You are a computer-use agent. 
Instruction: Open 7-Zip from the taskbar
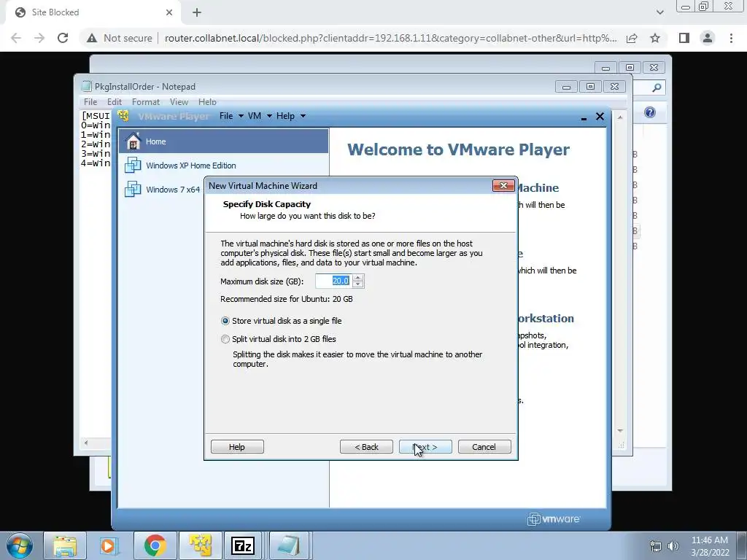pyautogui.click(x=243, y=545)
